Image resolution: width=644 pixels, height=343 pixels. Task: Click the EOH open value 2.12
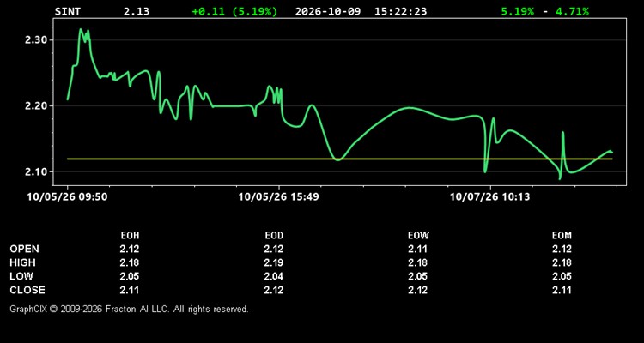[130, 249]
